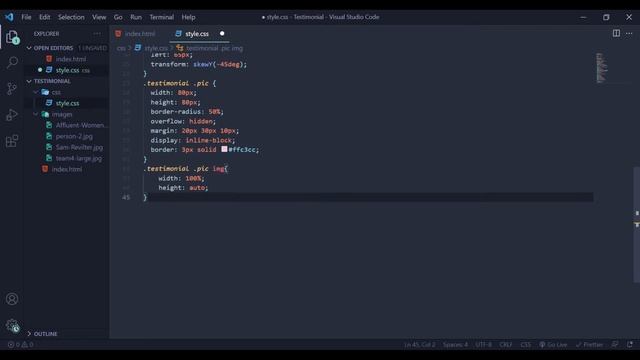The height and width of the screenshot is (360, 640).
Task: Open the Extensions view
Action: [12, 141]
